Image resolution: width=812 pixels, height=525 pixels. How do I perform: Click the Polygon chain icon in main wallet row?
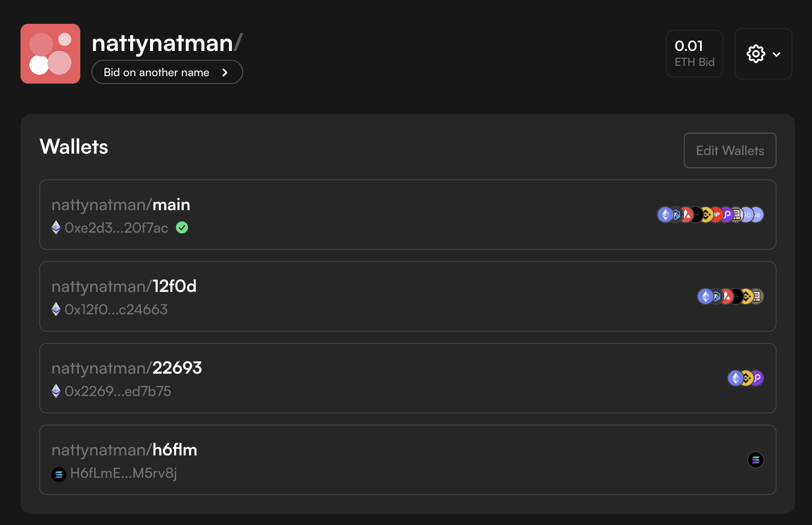click(728, 215)
